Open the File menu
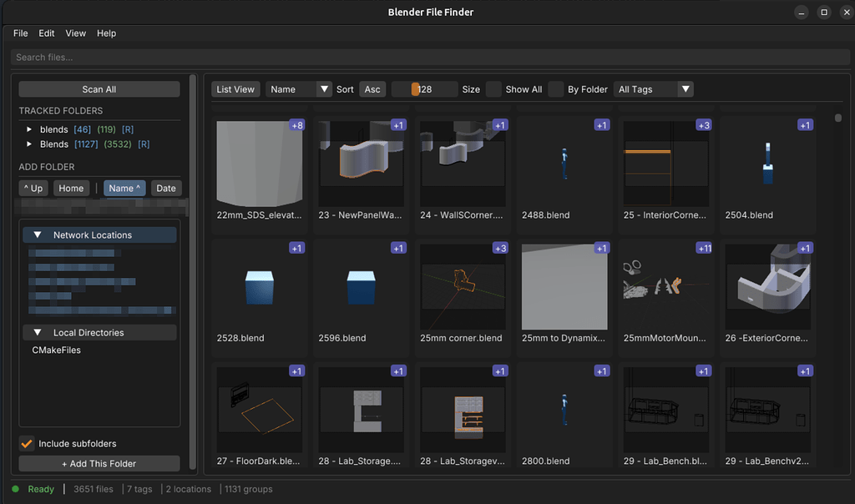855x504 pixels. click(x=21, y=33)
